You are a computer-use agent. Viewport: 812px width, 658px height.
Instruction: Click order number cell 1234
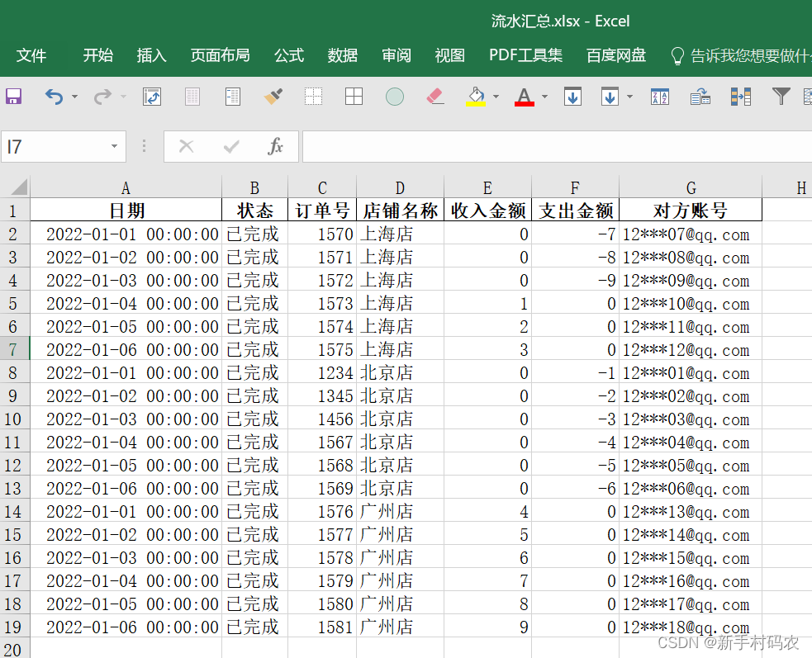point(322,372)
